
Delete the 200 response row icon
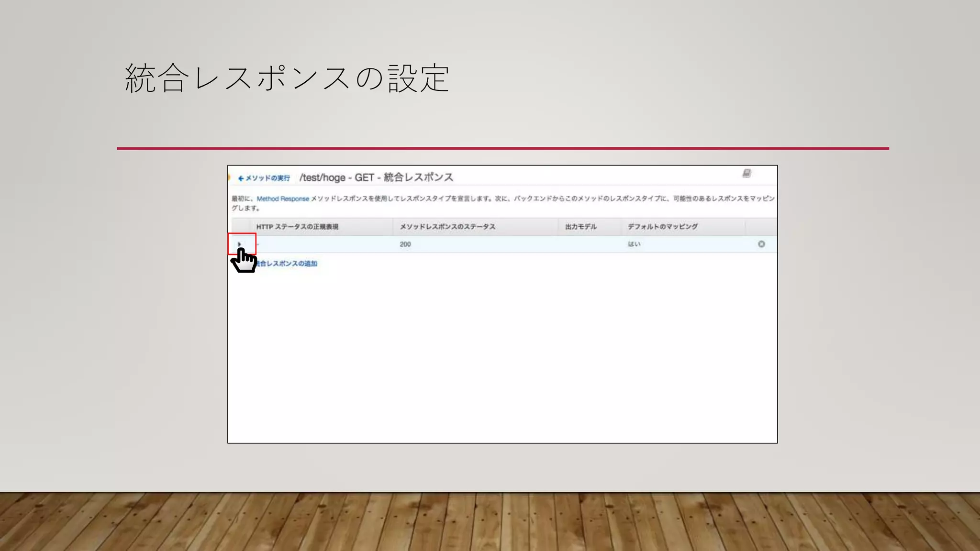coord(761,244)
